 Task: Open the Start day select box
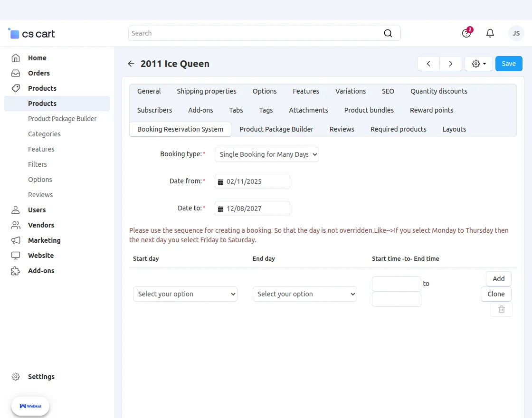pyautogui.click(x=185, y=294)
